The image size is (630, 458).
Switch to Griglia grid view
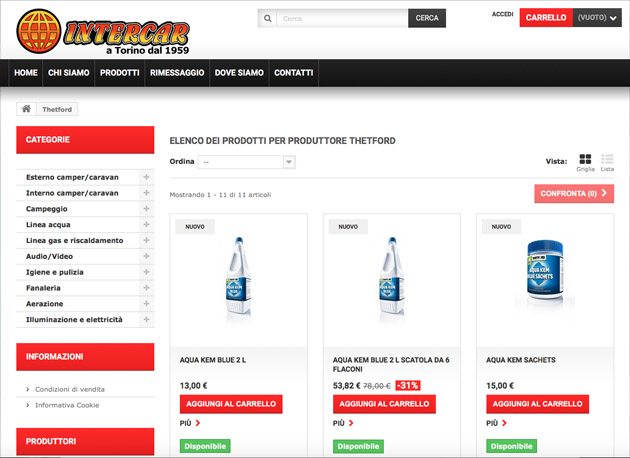click(585, 160)
